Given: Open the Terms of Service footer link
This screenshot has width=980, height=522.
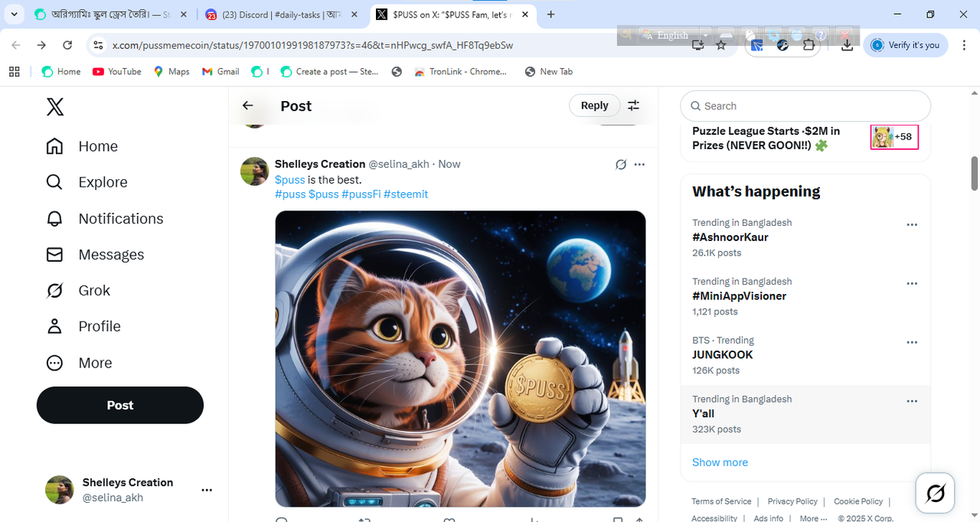Looking at the screenshot, I should coord(721,501).
